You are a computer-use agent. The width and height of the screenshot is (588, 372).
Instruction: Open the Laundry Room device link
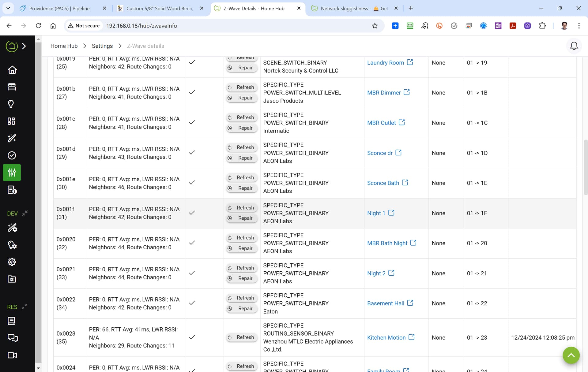pyautogui.click(x=386, y=62)
